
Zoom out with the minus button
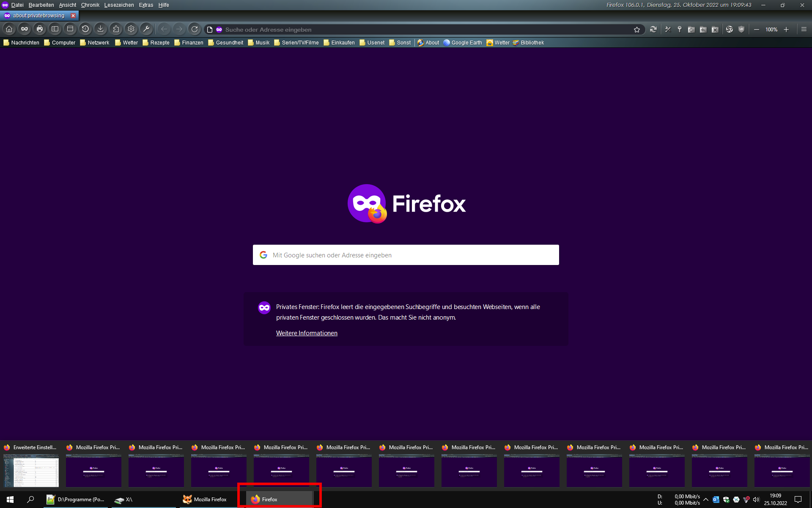[x=757, y=29]
